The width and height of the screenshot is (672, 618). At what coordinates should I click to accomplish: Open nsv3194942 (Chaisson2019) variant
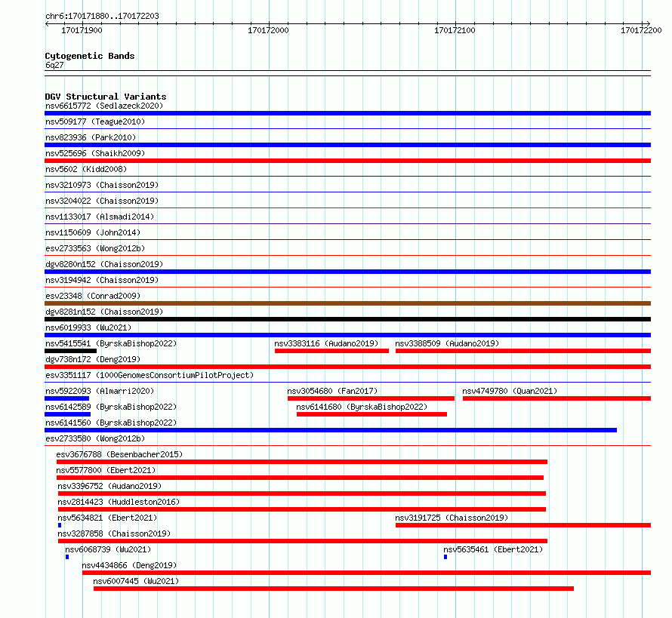tap(102, 280)
